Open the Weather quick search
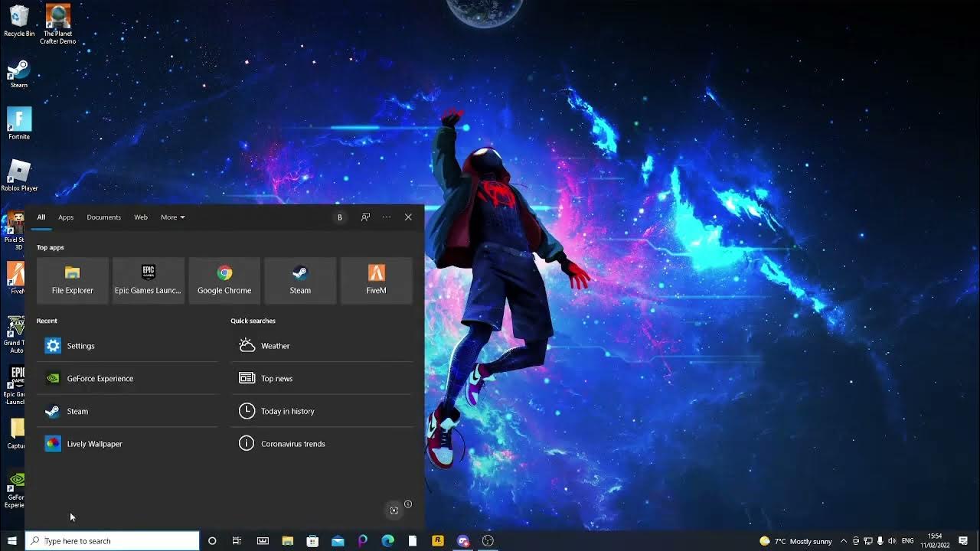This screenshot has width=980, height=551. point(322,346)
